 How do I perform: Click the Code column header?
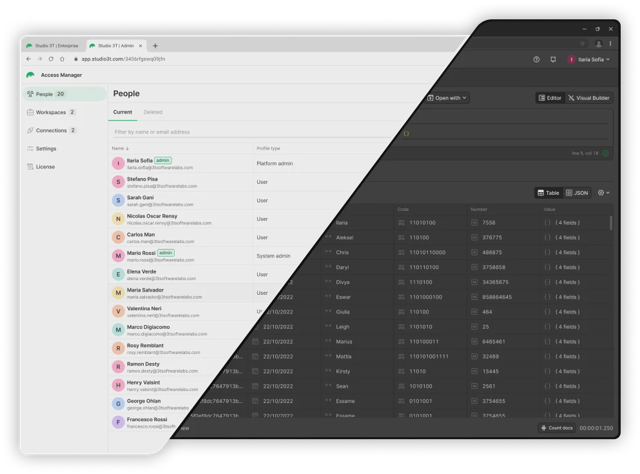point(403,209)
